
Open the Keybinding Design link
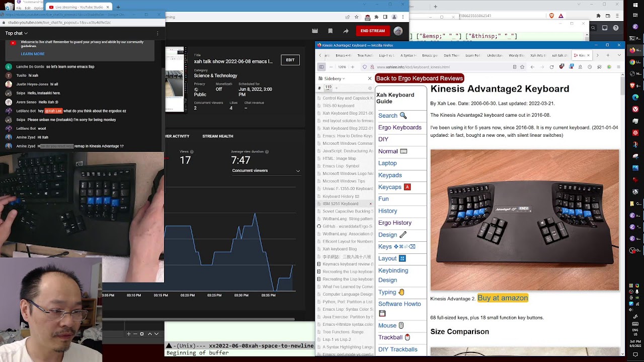tap(393, 275)
